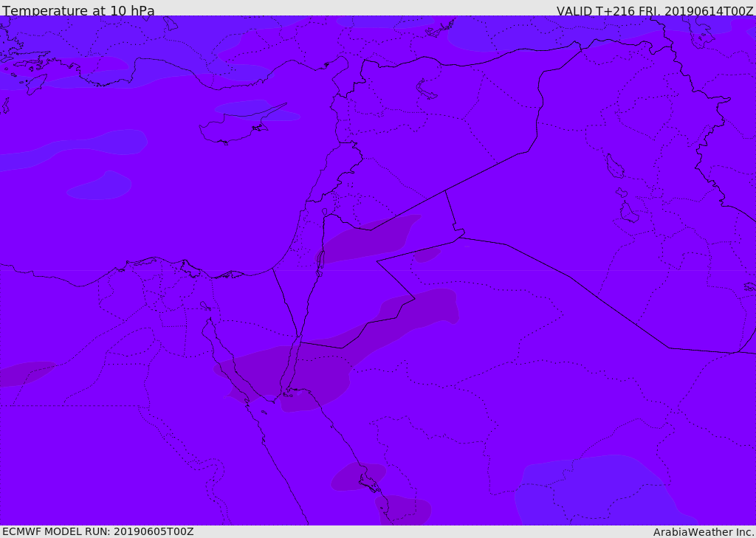Screen dimensions: 756x538
Task: Click the 'ArabiaWeather Inc.' credit text
Action: click(x=704, y=532)
